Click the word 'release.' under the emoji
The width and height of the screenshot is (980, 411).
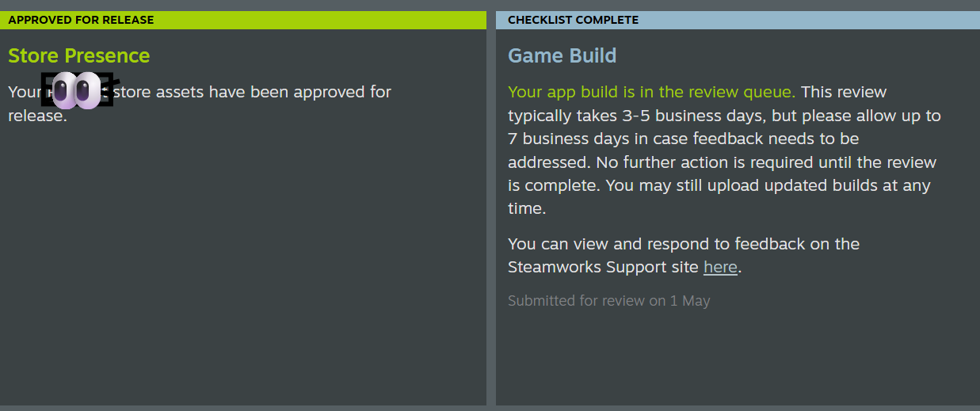tap(37, 116)
